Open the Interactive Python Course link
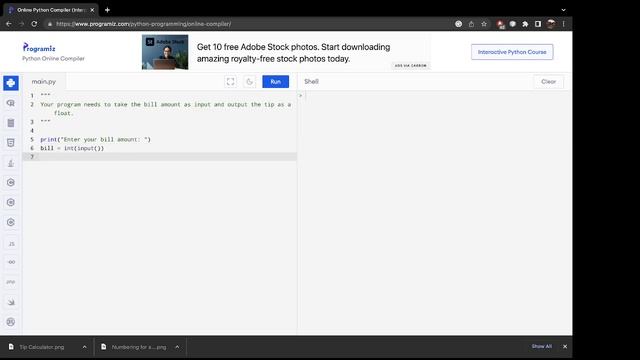This screenshot has width=640, height=360. pyautogui.click(x=512, y=52)
